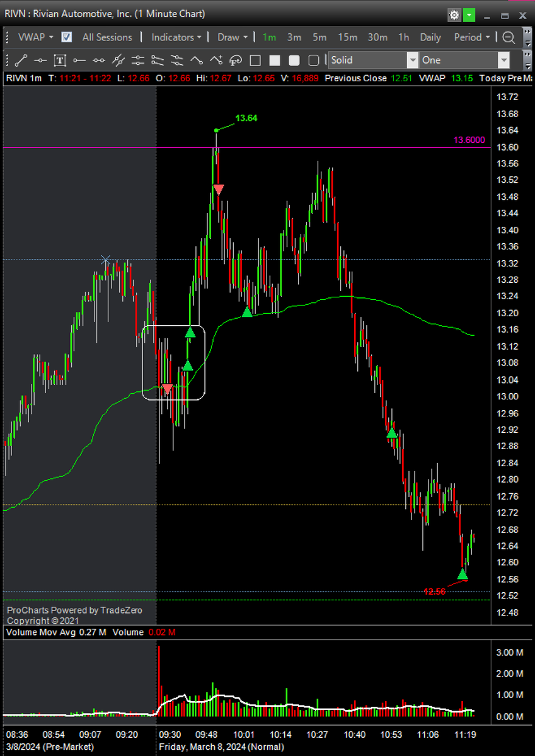The height and width of the screenshot is (756, 535).
Task: Select the Text annotation tool
Action: point(60,60)
